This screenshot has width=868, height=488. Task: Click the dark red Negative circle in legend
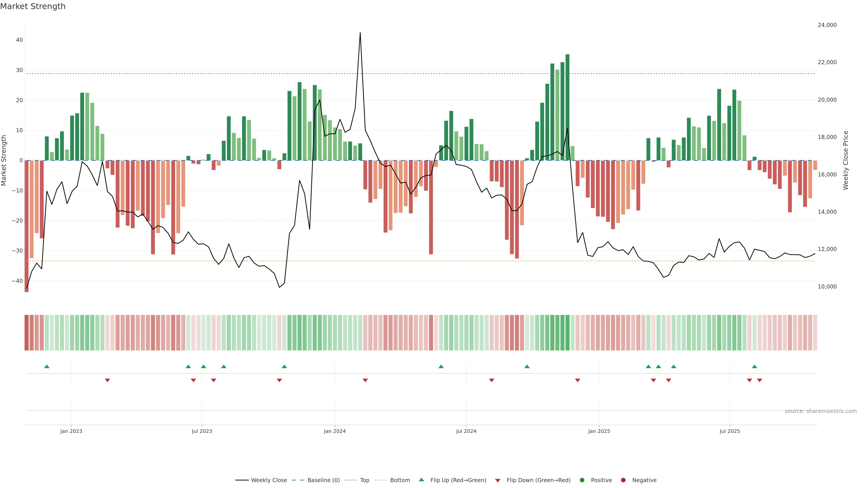point(623,480)
